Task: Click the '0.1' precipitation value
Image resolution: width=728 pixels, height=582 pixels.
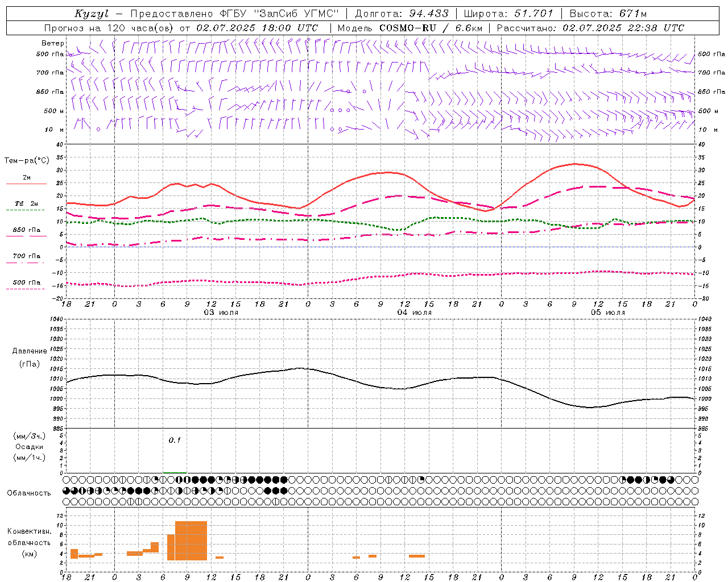Action: (x=175, y=440)
